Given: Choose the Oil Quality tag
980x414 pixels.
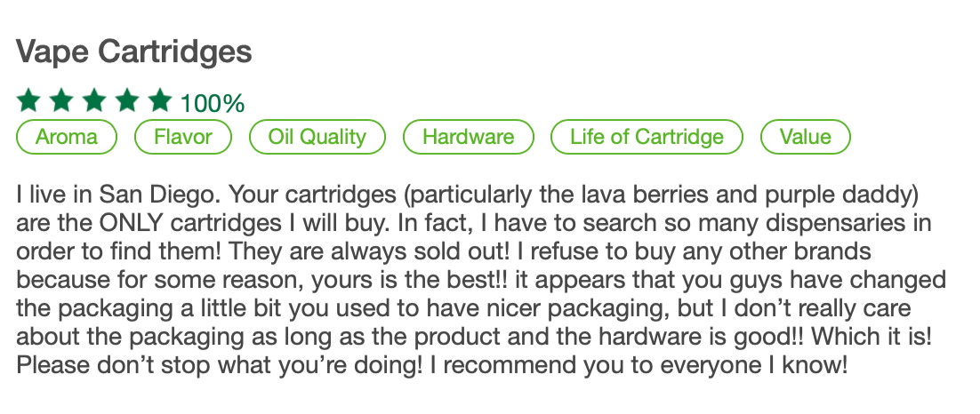Looking at the screenshot, I should pos(317,137).
